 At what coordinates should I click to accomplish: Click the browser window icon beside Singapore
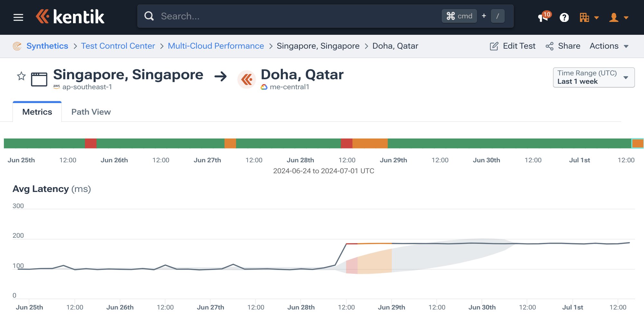39,79
